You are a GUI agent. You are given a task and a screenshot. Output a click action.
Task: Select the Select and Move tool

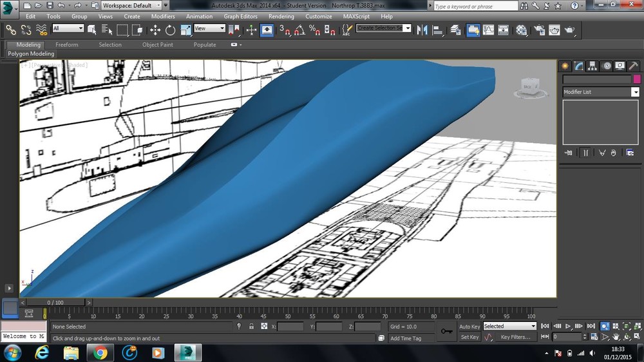pyautogui.click(x=155, y=30)
